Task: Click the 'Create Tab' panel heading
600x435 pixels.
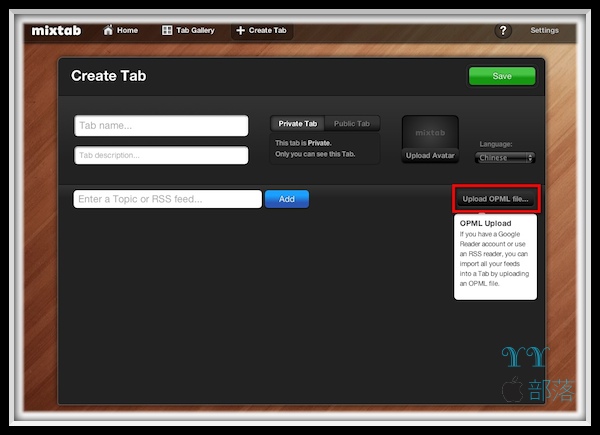Action: [x=109, y=76]
